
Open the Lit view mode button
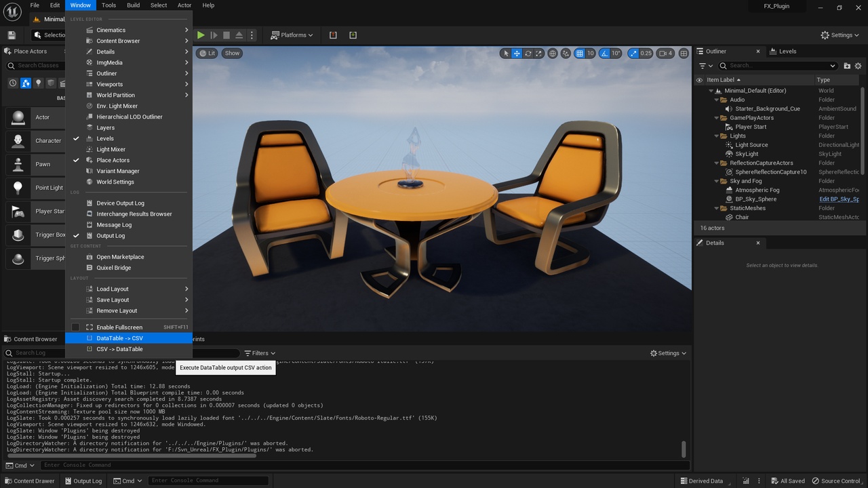(207, 53)
